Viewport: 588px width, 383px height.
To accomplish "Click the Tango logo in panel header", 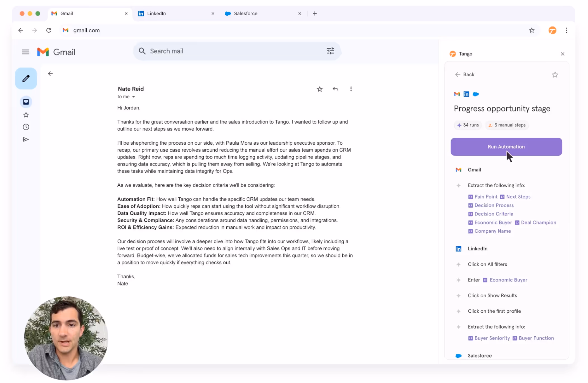I will click(452, 54).
